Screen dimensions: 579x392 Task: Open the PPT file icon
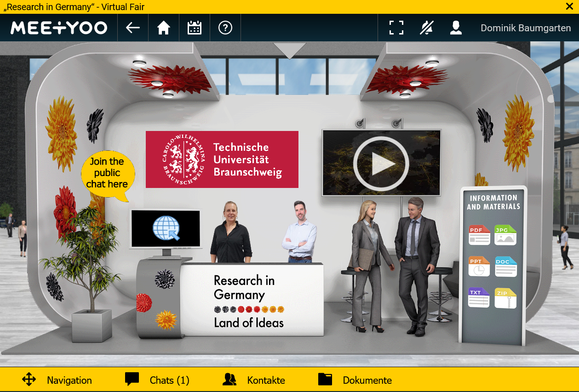(479, 266)
